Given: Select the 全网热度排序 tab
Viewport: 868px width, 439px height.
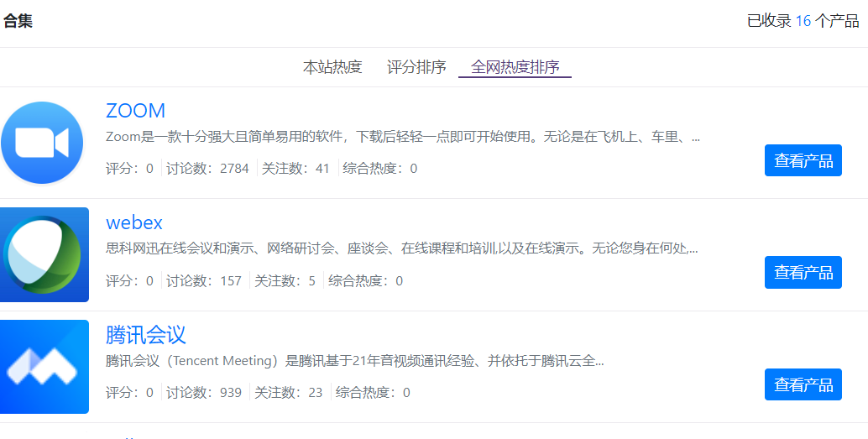Looking at the screenshot, I should pyautogui.click(x=515, y=67).
